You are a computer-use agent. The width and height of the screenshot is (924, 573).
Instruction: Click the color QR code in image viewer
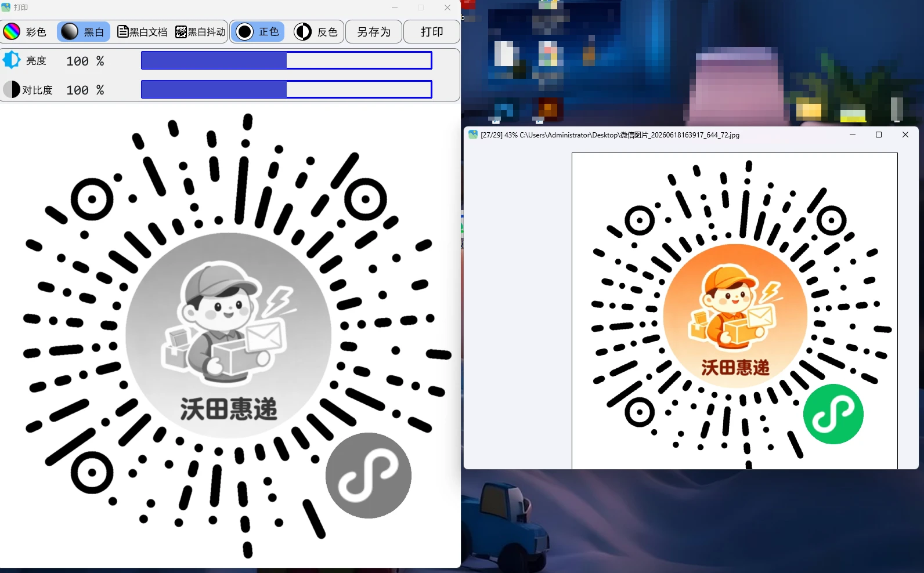(x=735, y=311)
